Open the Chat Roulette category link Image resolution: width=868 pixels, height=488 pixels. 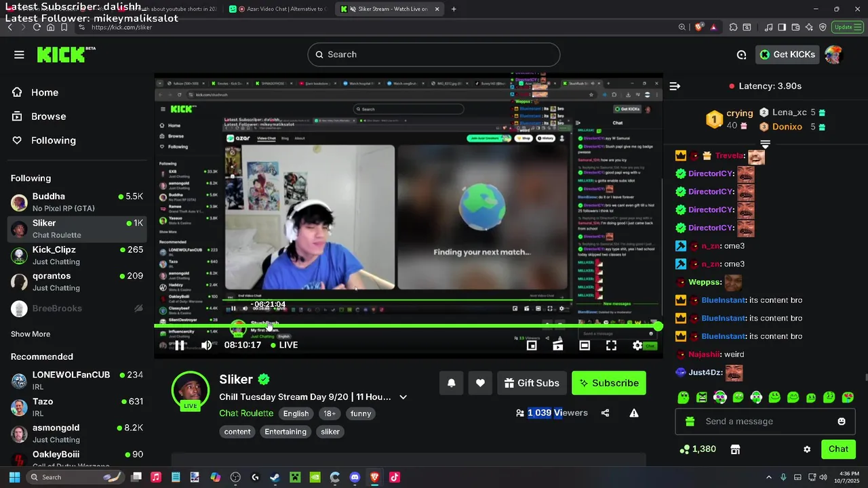click(246, 413)
